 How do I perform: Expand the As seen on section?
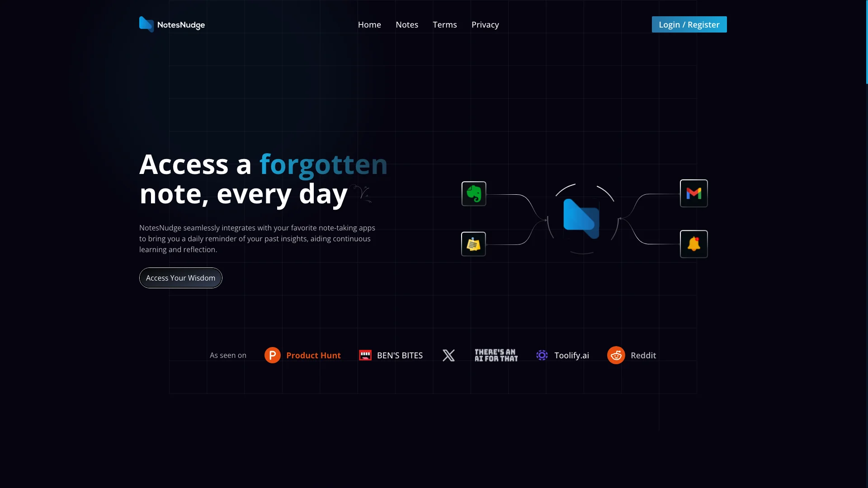tap(228, 355)
